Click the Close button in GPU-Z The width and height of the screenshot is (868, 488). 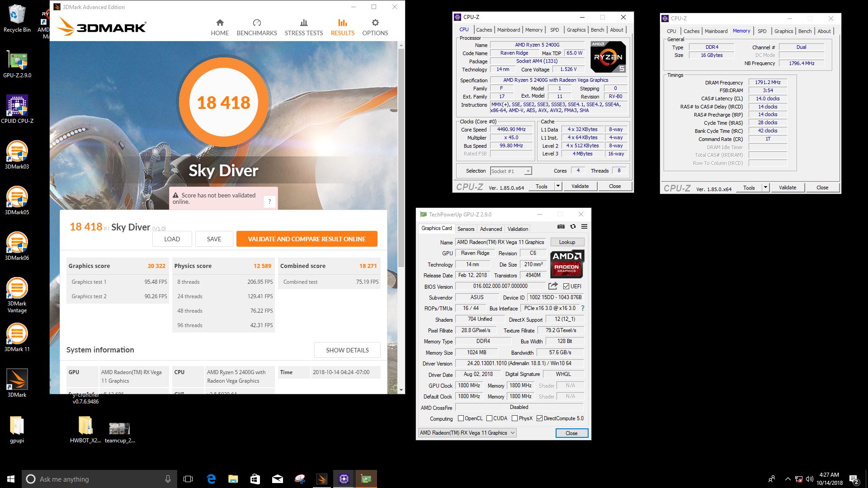point(571,433)
